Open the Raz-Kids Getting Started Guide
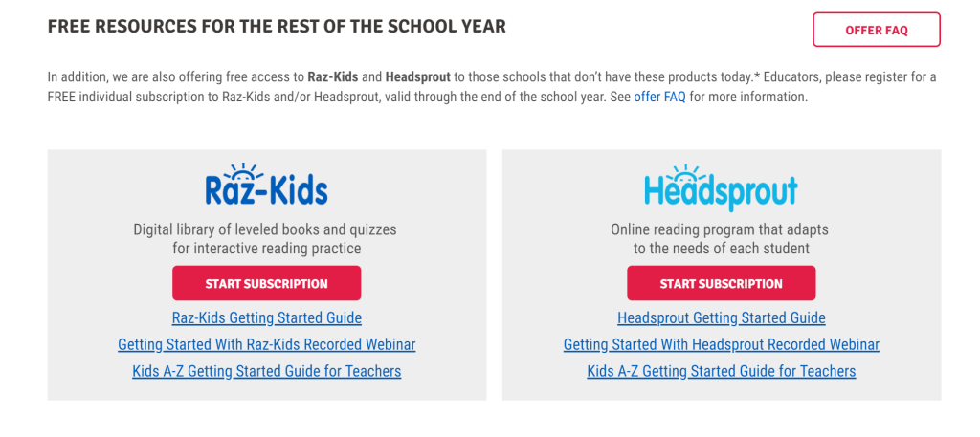980x437 pixels. click(x=266, y=317)
